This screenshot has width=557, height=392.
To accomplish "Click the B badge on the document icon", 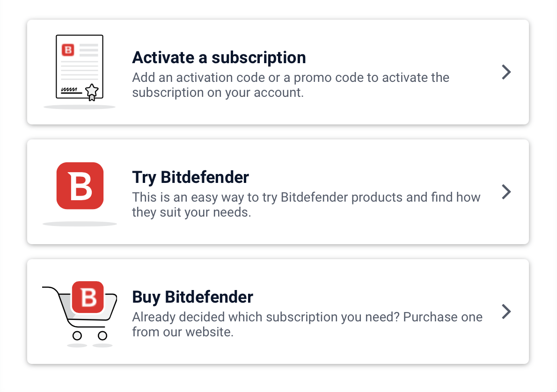I will coord(67,50).
